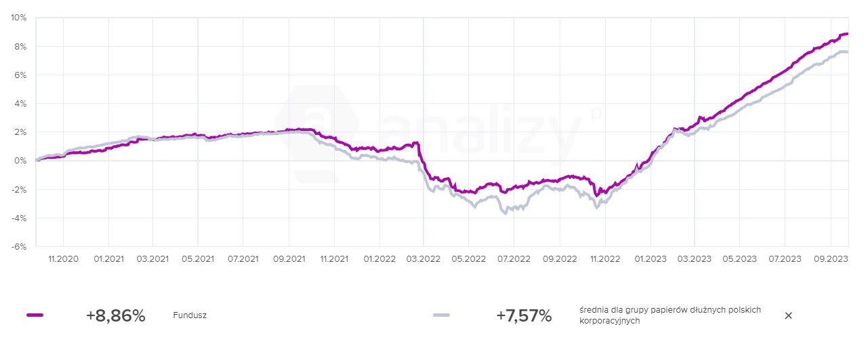868x350 pixels.
Task: Click the +8,86% fund return value
Action: 116,315
